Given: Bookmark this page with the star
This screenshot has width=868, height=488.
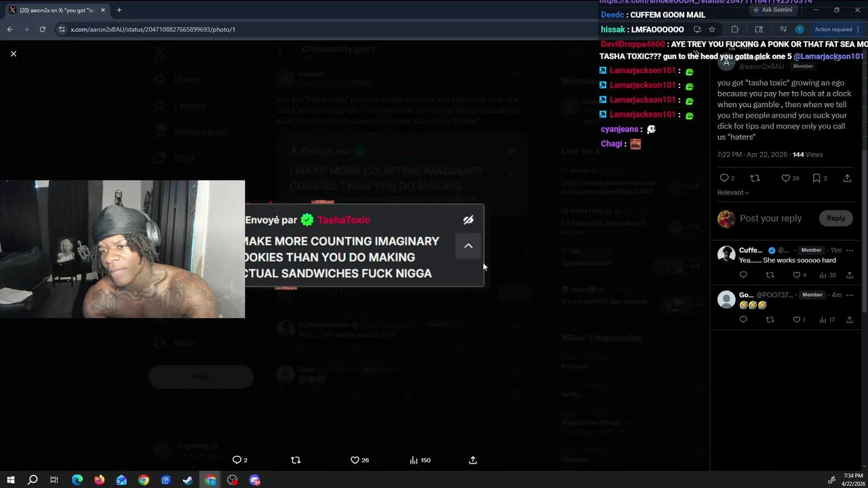Looking at the screenshot, I should point(711,29).
